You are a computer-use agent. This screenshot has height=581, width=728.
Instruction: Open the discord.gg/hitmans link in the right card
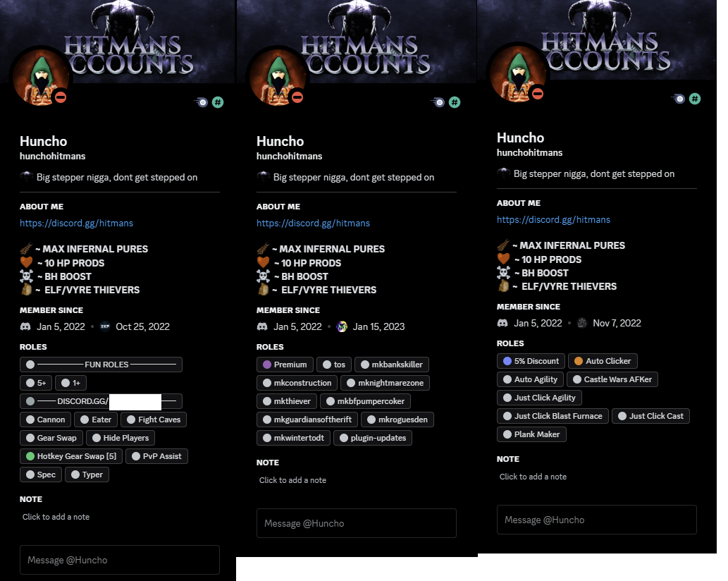point(553,220)
